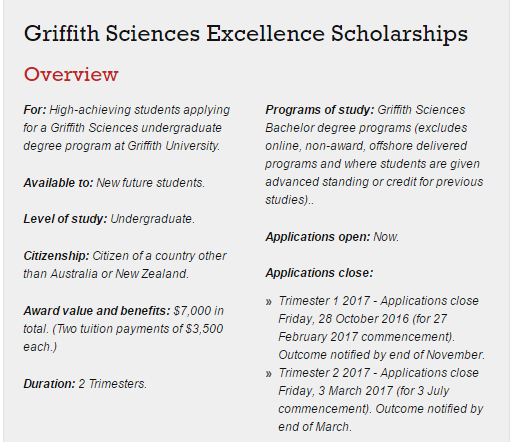510x442 pixels.
Task: Click the Griffith Sciences Excellence Scholarships heading
Action: [246, 35]
